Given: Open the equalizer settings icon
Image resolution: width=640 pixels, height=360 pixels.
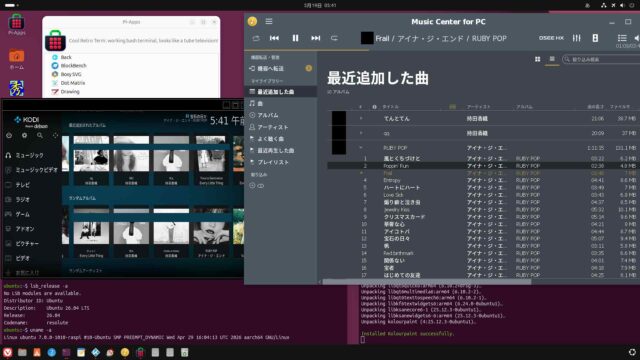Looking at the screenshot, I should pyautogui.click(x=576, y=38).
